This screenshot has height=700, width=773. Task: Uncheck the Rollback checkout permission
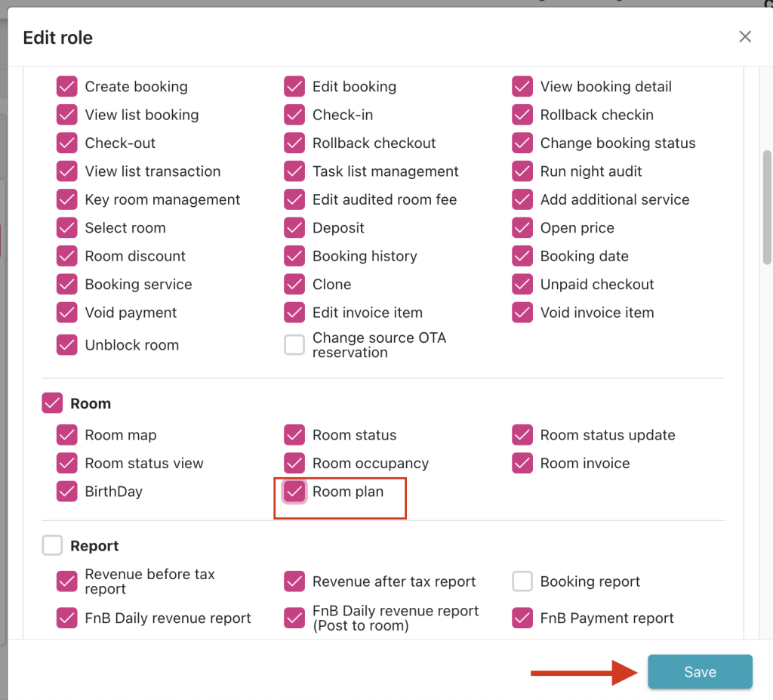[x=294, y=143]
